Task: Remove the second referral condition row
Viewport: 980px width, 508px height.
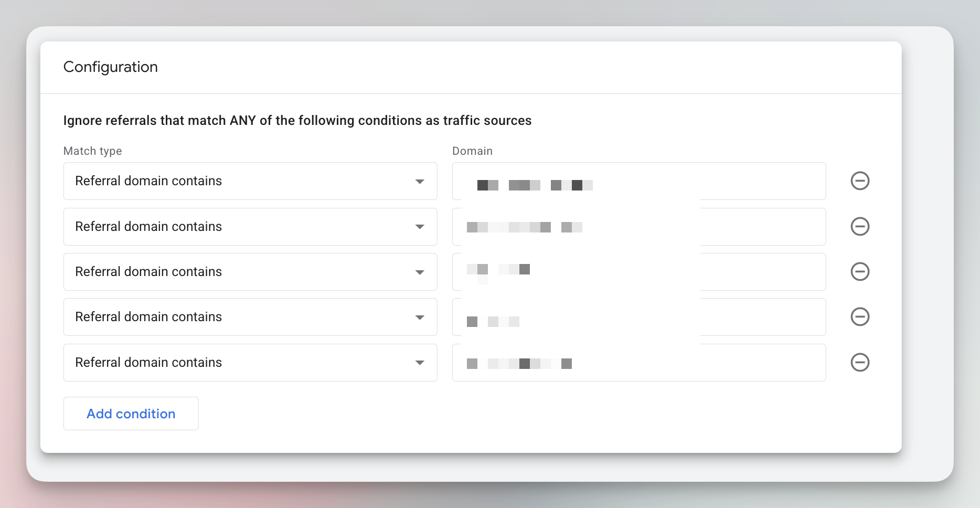Action: point(860,227)
